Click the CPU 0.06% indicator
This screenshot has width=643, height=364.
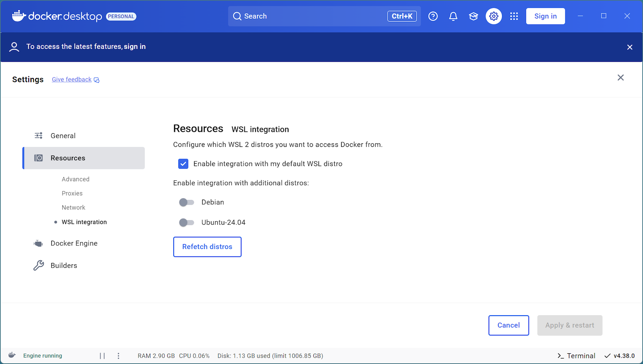(x=194, y=356)
